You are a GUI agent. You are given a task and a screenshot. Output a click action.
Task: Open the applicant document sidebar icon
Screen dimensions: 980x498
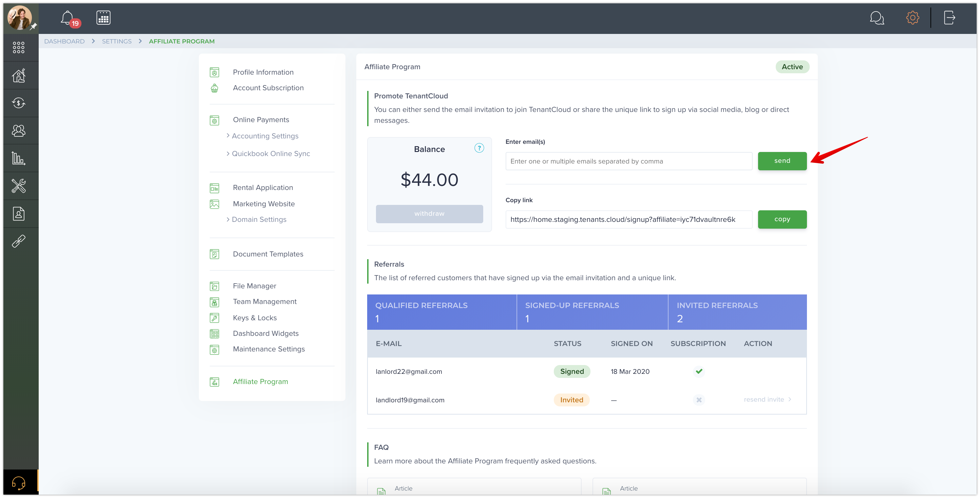[x=19, y=214]
